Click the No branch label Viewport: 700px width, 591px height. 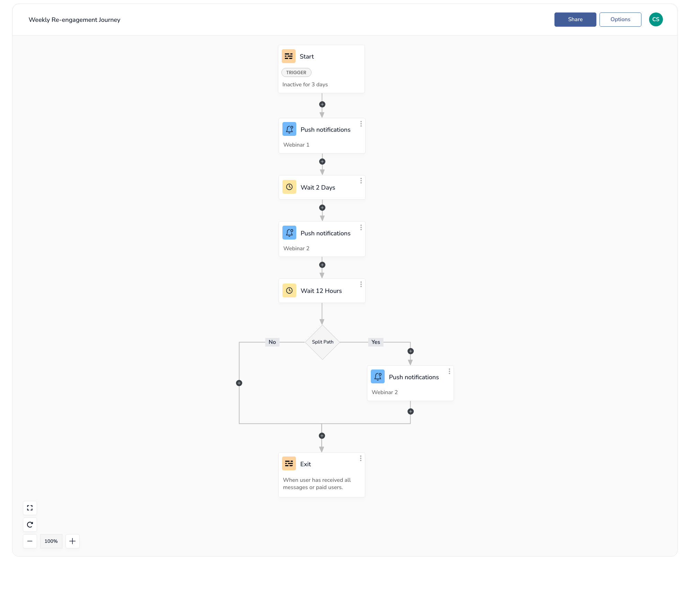(x=272, y=342)
